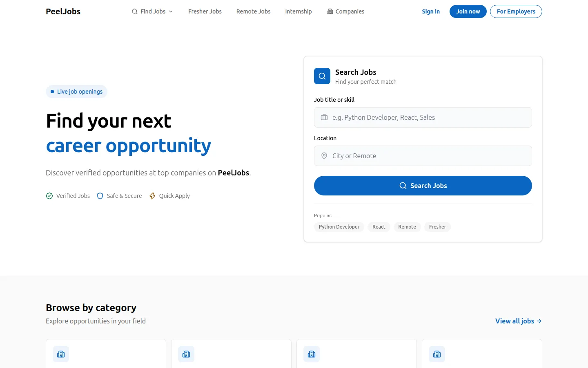The width and height of the screenshot is (588, 368).
Task: Open the Companies navigation item
Action: point(345,11)
